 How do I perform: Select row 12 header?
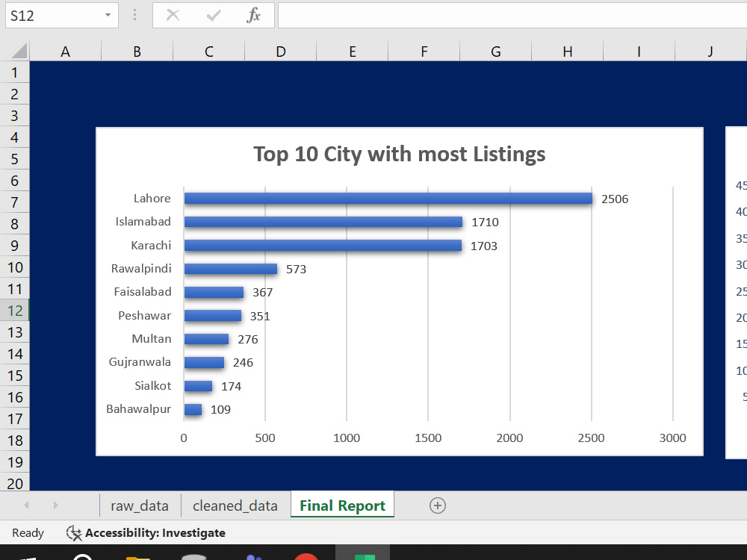[x=15, y=311]
